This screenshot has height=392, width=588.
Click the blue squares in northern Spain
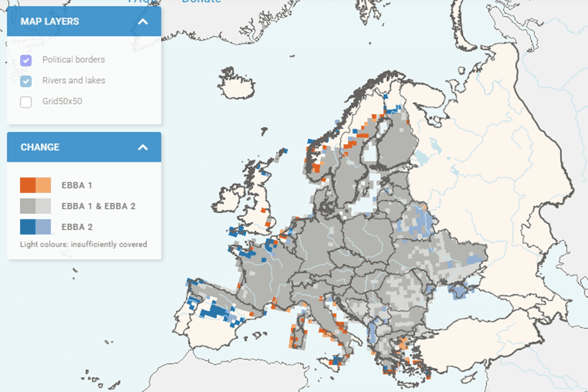point(216,311)
